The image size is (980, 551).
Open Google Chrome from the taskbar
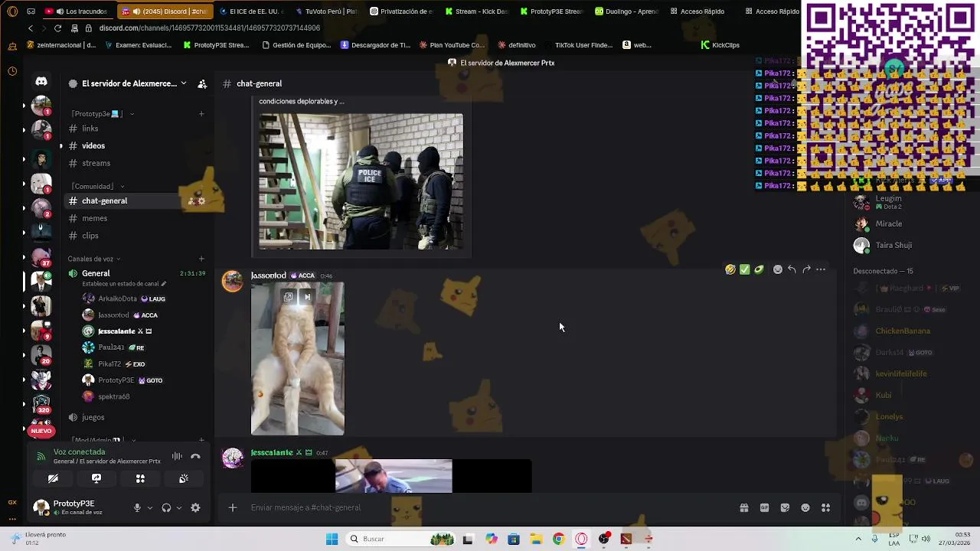[558, 539]
